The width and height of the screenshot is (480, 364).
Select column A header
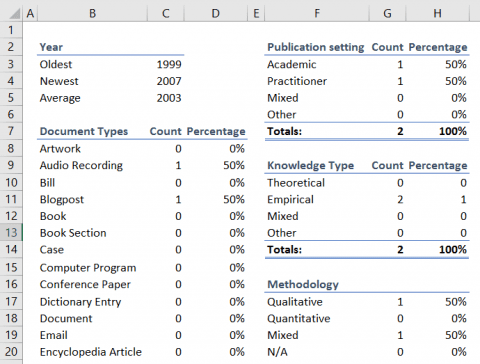point(30,14)
